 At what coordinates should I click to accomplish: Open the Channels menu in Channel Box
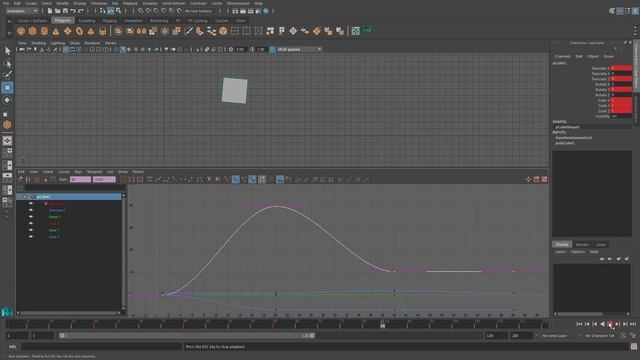point(562,56)
